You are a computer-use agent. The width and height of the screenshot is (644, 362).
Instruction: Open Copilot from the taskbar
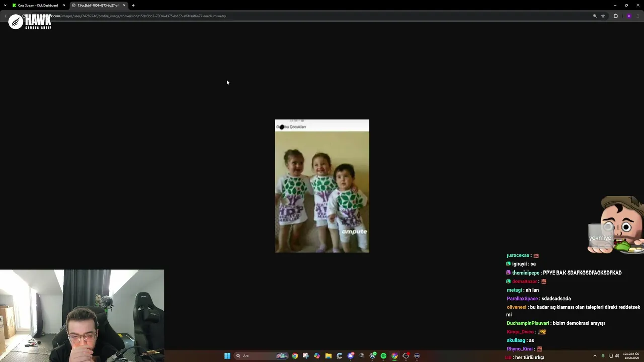pos(317,356)
